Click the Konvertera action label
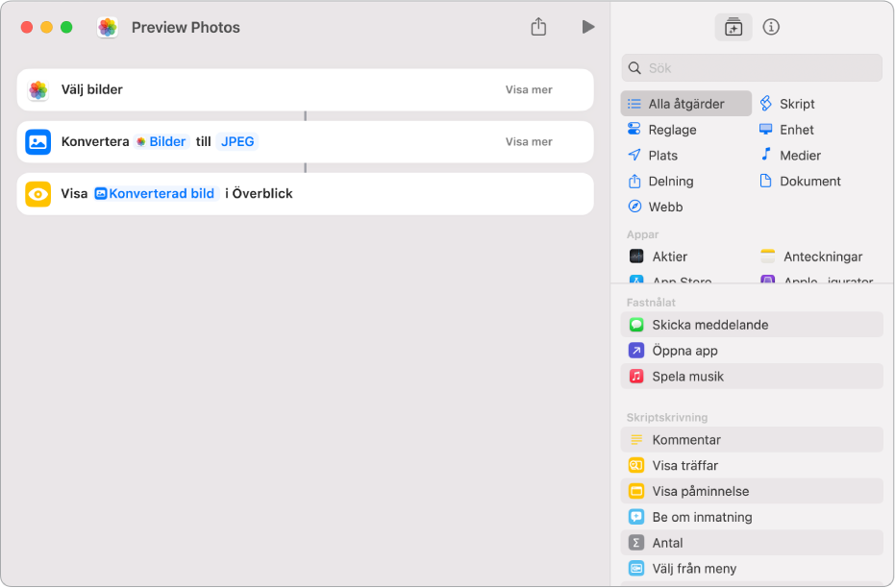 (95, 141)
